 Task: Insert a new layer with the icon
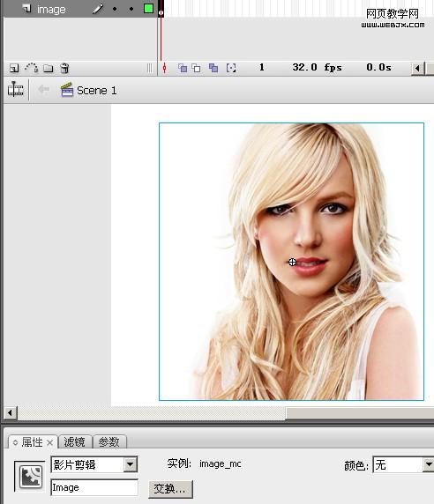click(14, 68)
